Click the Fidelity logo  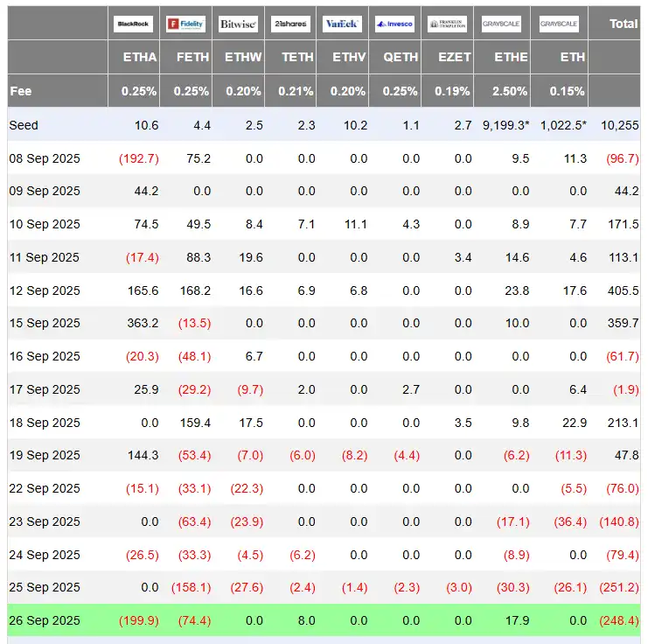(185, 24)
